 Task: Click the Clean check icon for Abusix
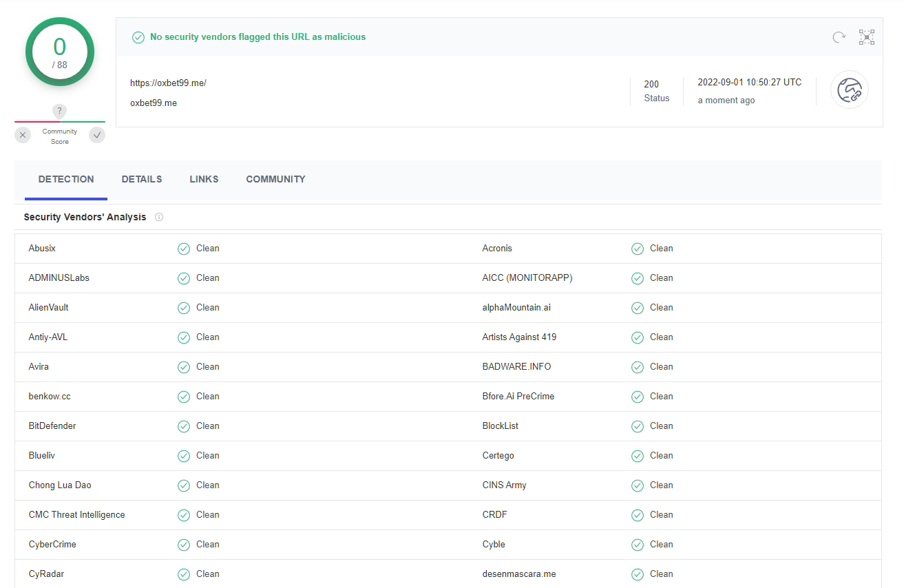(x=184, y=249)
